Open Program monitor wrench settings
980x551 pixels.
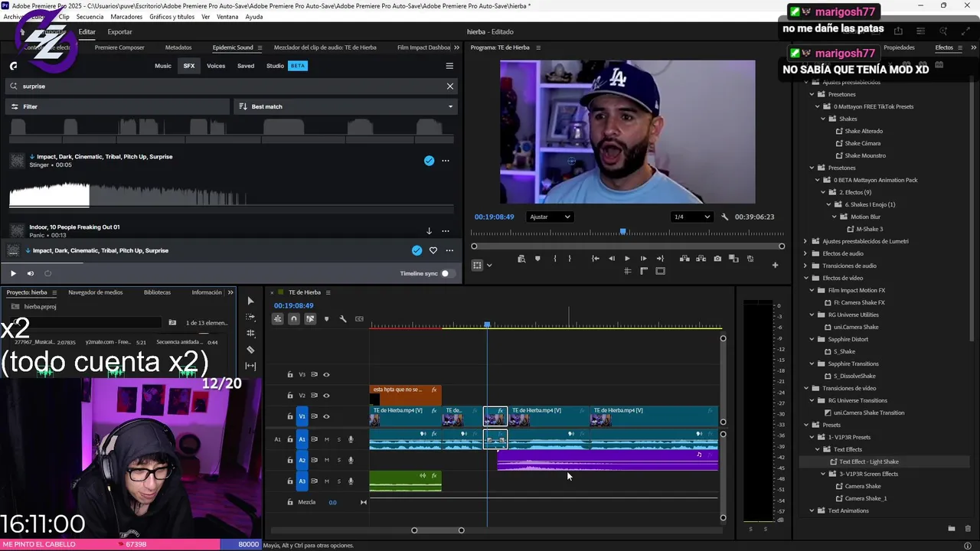coord(724,217)
